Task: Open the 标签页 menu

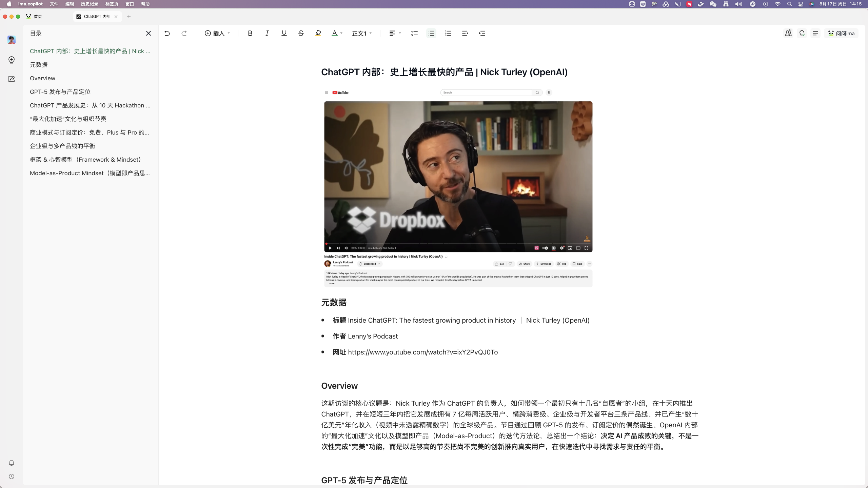Action: (112, 4)
